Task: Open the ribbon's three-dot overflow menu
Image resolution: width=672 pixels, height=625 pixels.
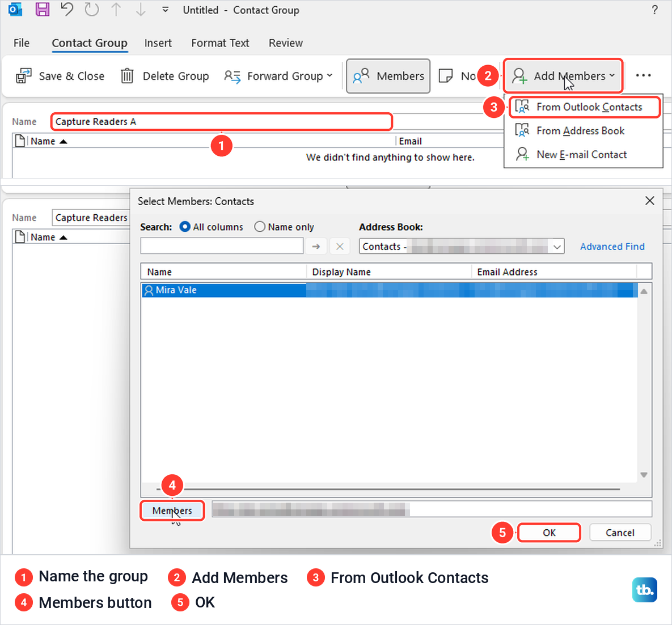Action: pyautogui.click(x=643, y=75)
